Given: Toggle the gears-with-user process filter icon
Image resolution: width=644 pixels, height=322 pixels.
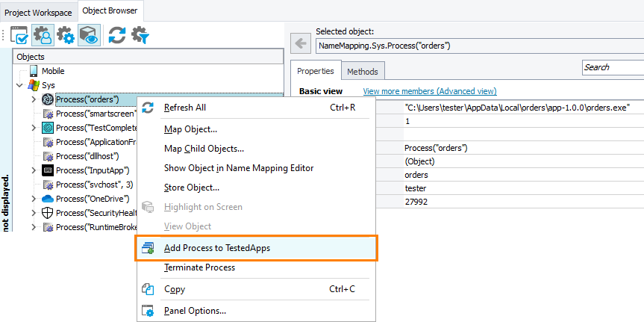Looking at the screenshot, I should pos(43,35).
